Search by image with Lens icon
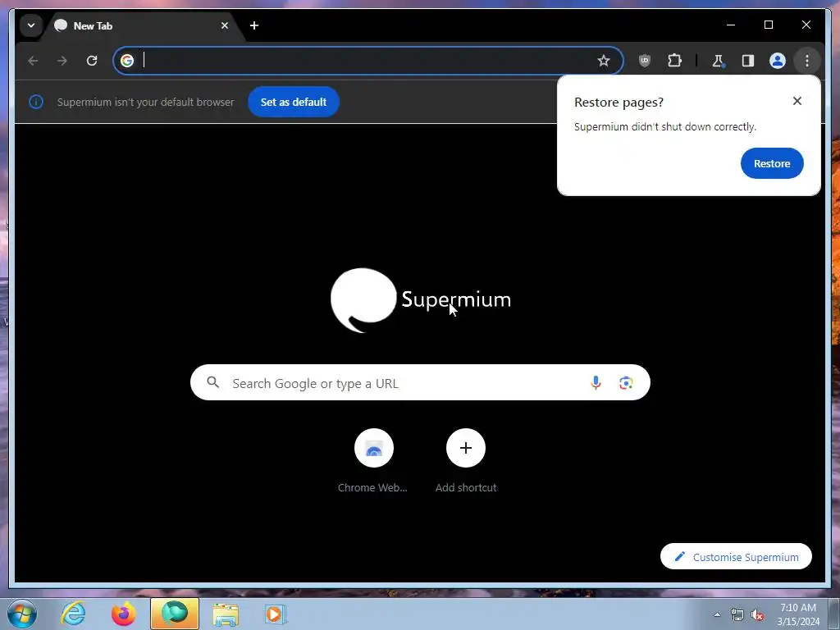Viewport: 840px width, 630px height. tap(626, 382)
